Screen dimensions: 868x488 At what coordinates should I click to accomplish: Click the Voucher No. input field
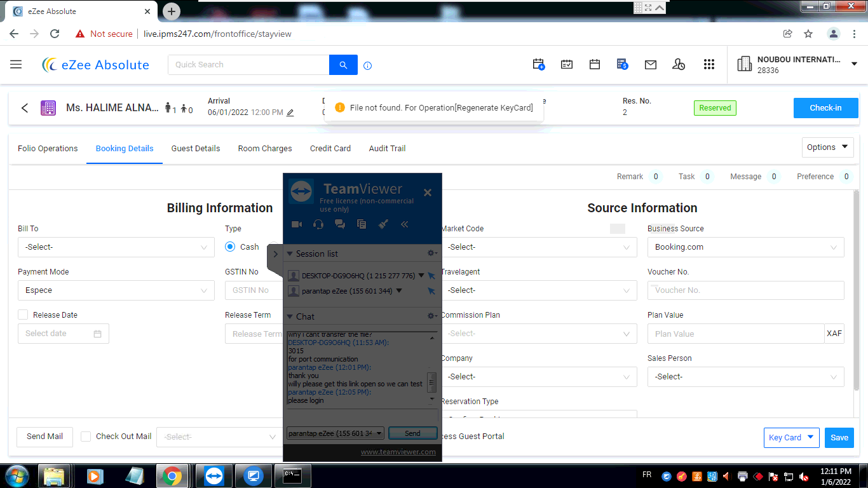(x=746, y=290)
